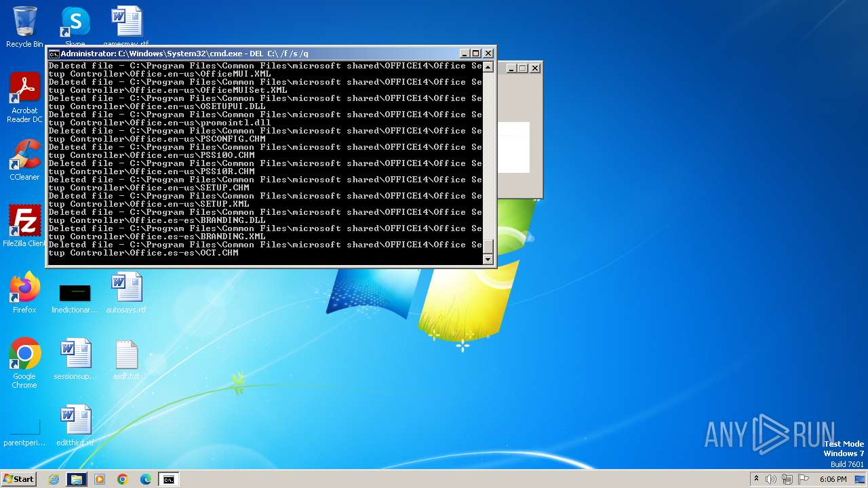
Task: Open Internet Explorer from the taskbar
Action: click(54, 479)
